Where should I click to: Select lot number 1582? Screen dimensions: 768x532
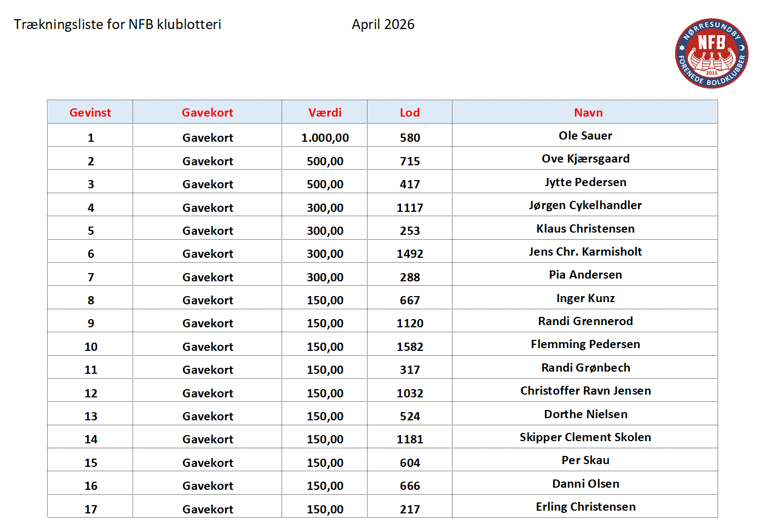tap(409, 347)
